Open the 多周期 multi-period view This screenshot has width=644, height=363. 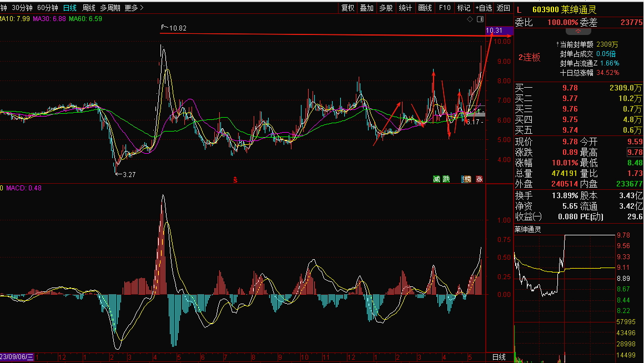[x=110, y=8]
